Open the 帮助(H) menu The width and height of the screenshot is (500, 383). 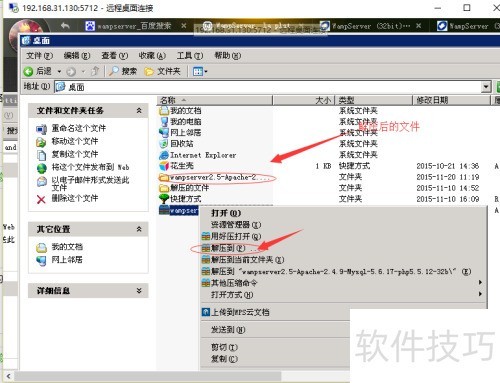pyautogui.click(x=227, y=56)
